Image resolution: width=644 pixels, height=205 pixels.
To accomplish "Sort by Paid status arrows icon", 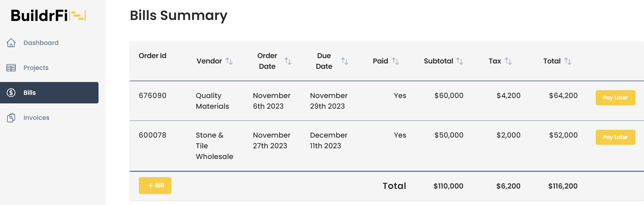I will click(396, 61).
